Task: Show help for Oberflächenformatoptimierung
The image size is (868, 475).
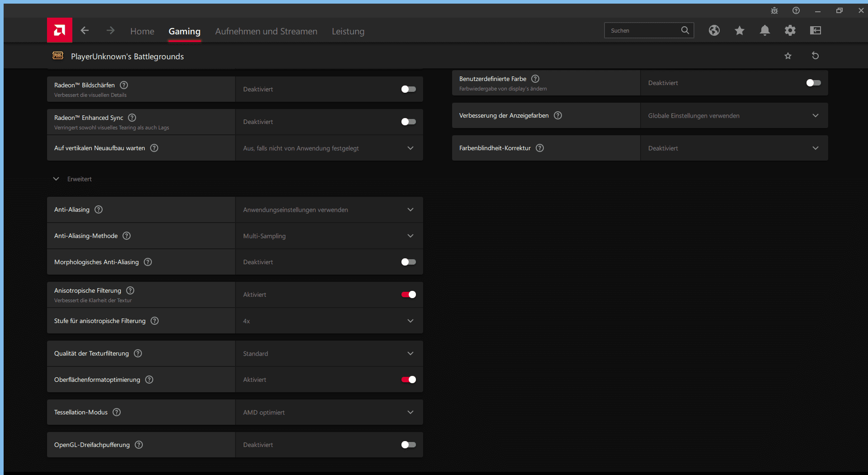Action: click(149, 380)
